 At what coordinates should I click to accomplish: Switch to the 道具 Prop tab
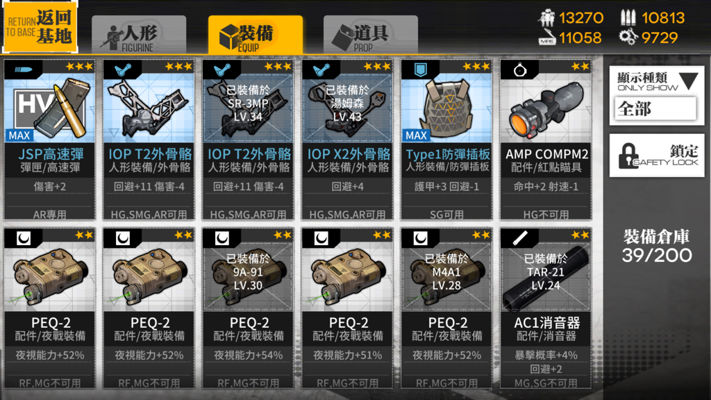coord(370,35)
